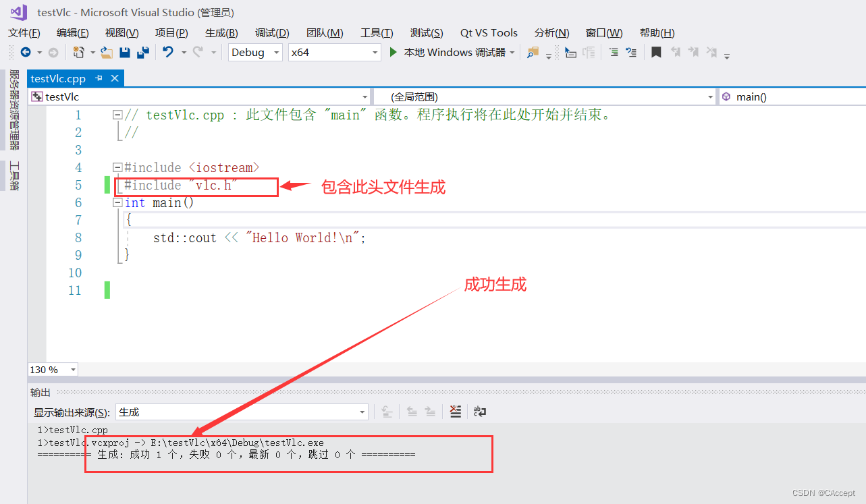
Task: Undo with the Undo arrow icon
Action: click(168, 52)
